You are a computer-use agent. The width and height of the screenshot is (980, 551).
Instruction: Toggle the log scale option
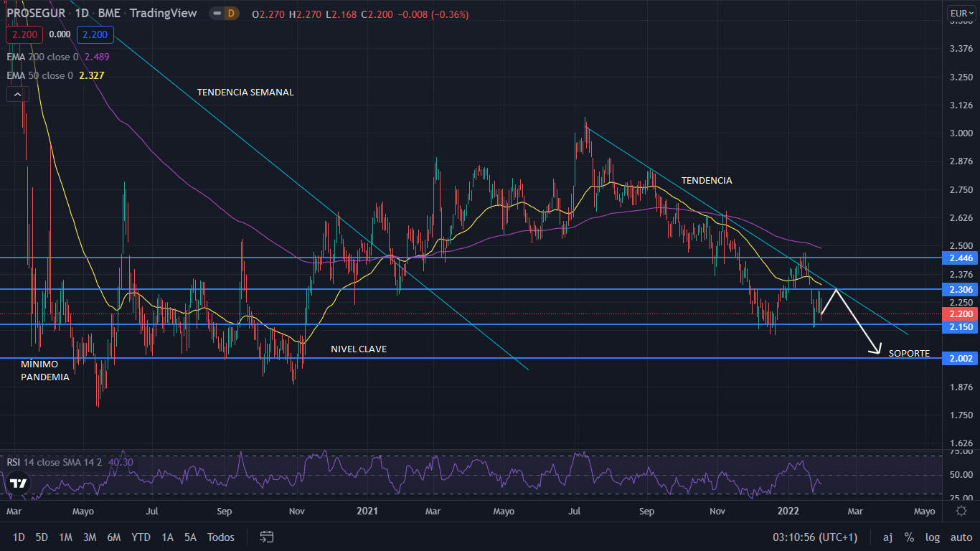tap(932, 537)
